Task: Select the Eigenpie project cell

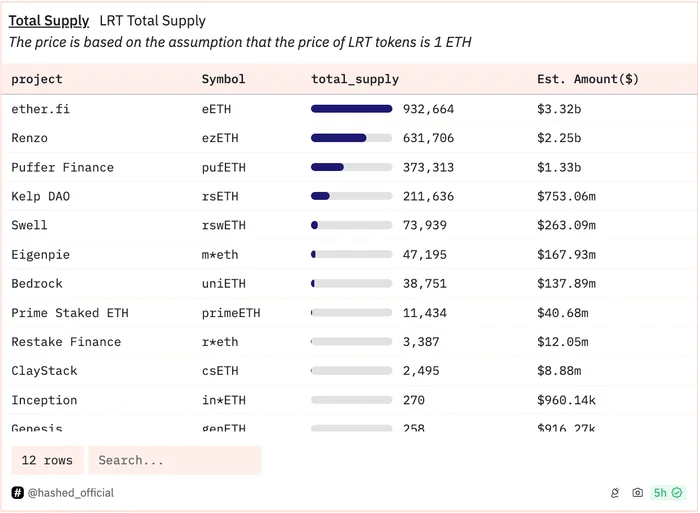Action: pos(41,254)
